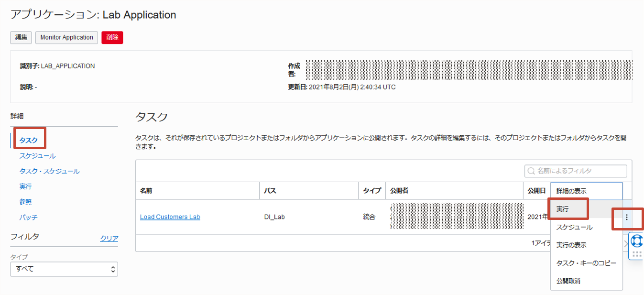Choose 実行の表示 from the actions menu
The height and width of the screenshot is (295, 644).
pos(571,245)
